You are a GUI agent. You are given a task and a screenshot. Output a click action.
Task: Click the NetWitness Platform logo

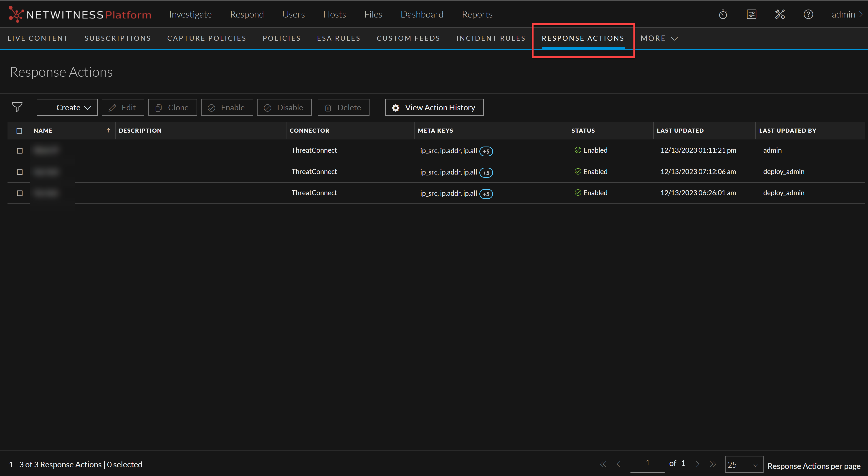click(x=80, y=15)
